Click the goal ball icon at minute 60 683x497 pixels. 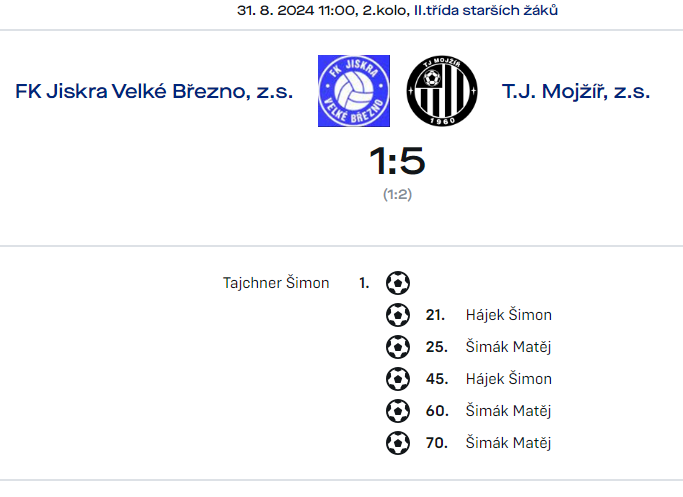point(398,411)
